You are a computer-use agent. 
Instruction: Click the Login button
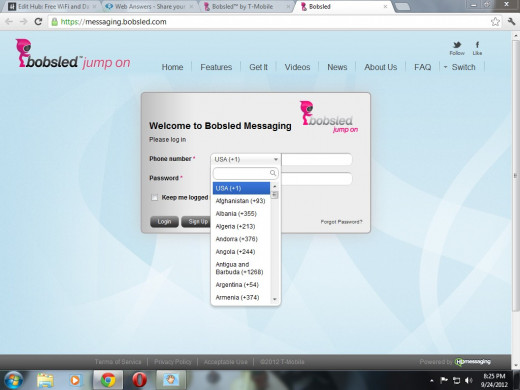[164, 222]
